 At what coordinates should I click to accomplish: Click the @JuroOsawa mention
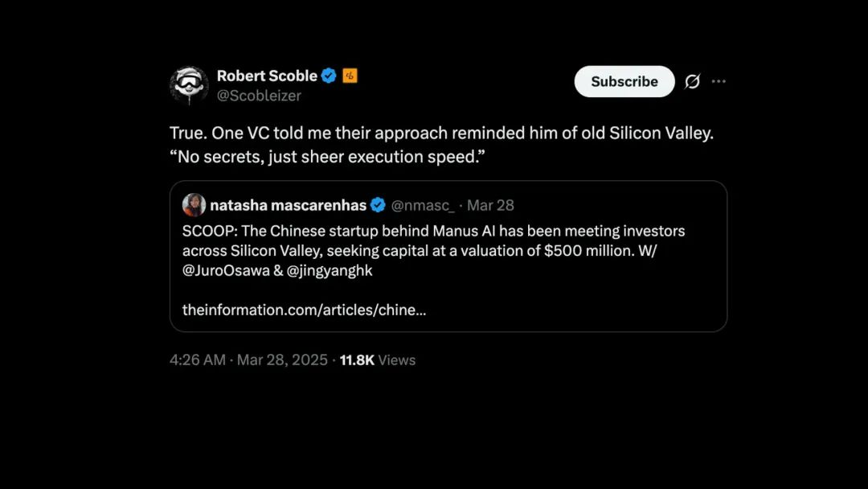224,270
